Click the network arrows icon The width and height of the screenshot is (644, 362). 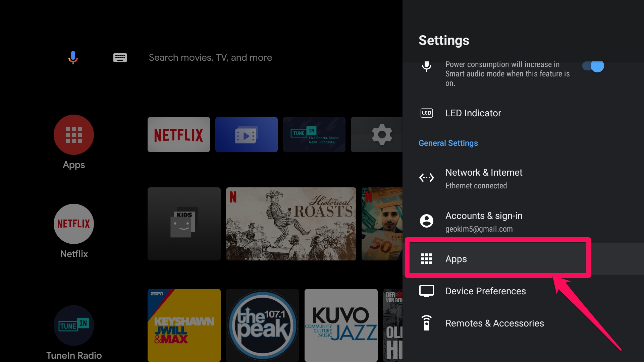pos(427,178)
